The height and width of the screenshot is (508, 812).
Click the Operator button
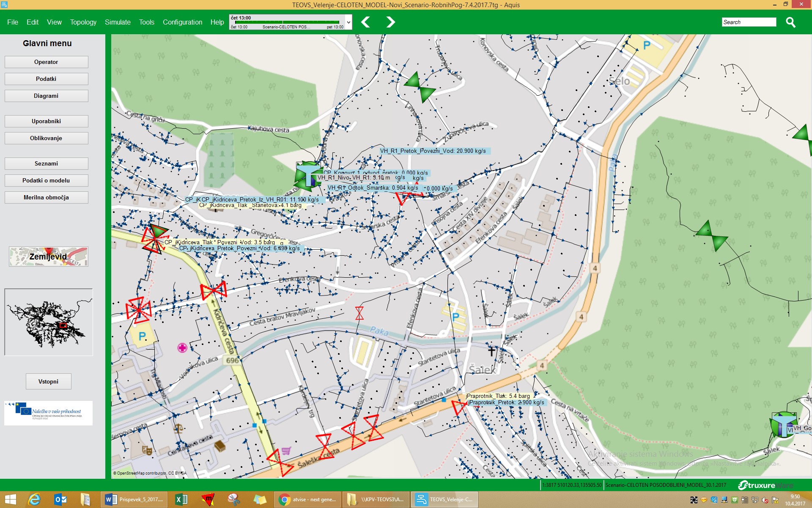[x=46, y=62]
